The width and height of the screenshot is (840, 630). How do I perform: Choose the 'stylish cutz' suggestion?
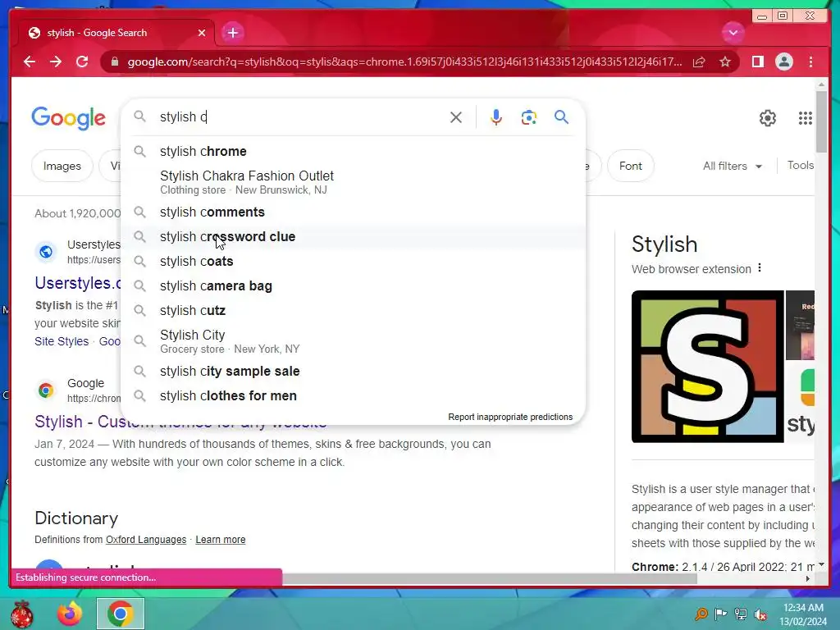[x=353, y=311]
